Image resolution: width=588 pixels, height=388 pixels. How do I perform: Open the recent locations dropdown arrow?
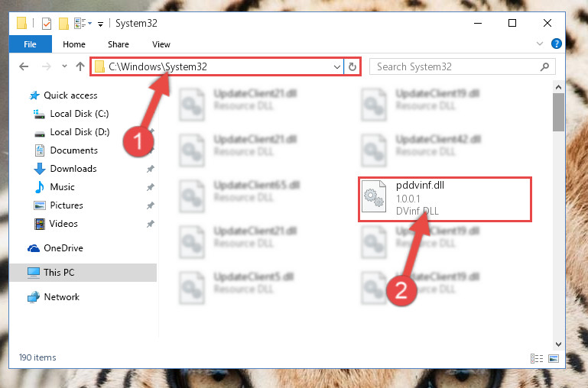[x=64, y=66]
